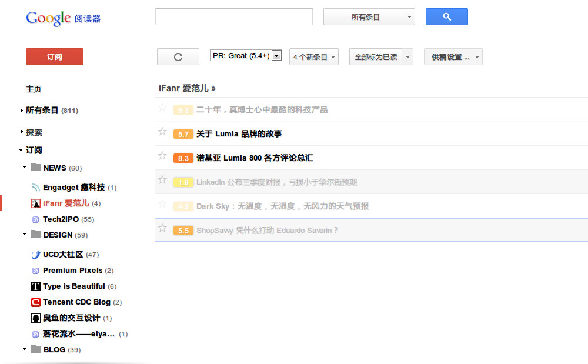The image size is (588, 364).
Task: Click the NEWS folder icon
Action: click(36, 167)
